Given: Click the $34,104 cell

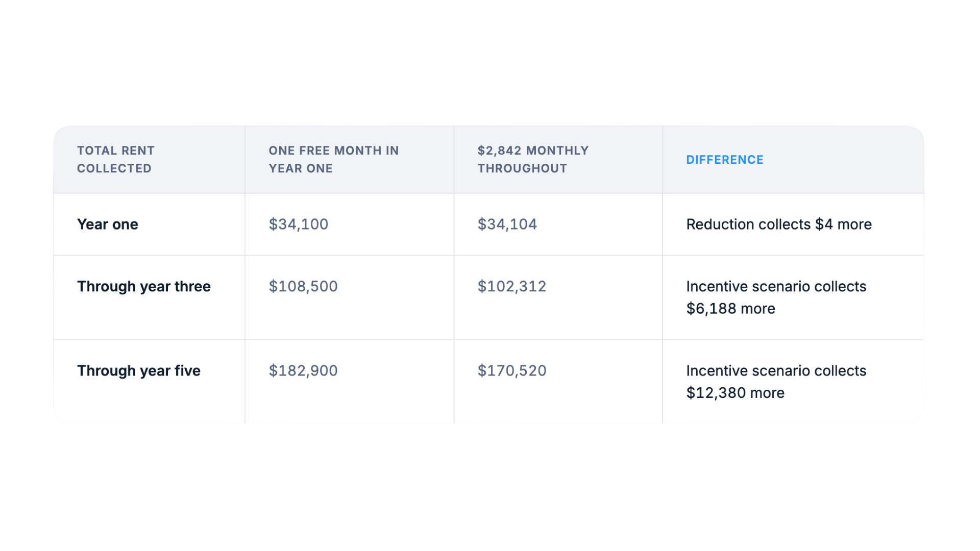Looking at the screenshot, I should [x=507, y=224].
